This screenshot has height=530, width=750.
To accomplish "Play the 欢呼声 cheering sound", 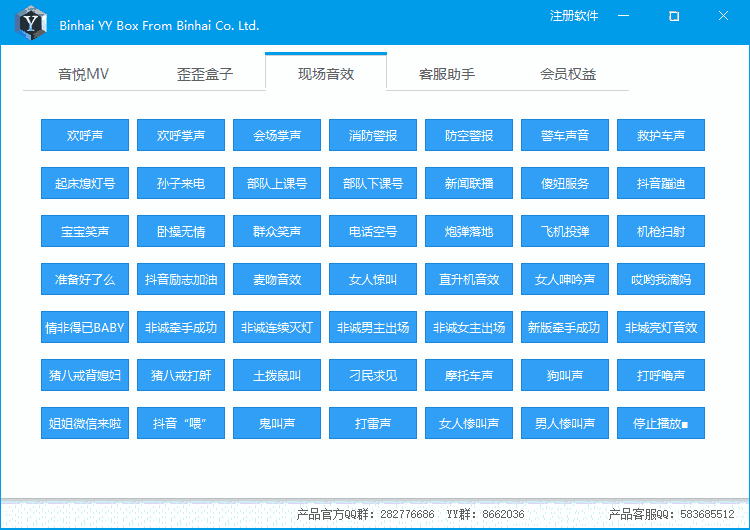I will pyautogui.click(x=85, y=135).
